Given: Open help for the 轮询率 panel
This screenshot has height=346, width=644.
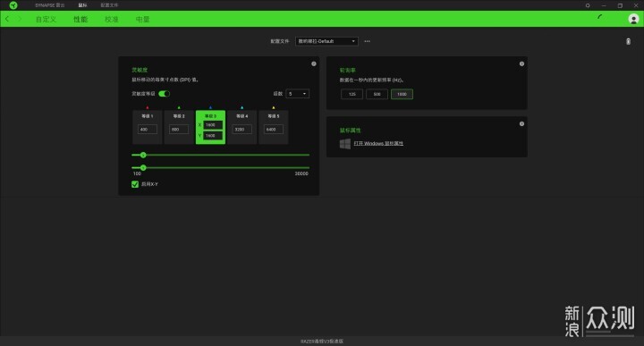Looking at the screenshot, I should (521, 63).
